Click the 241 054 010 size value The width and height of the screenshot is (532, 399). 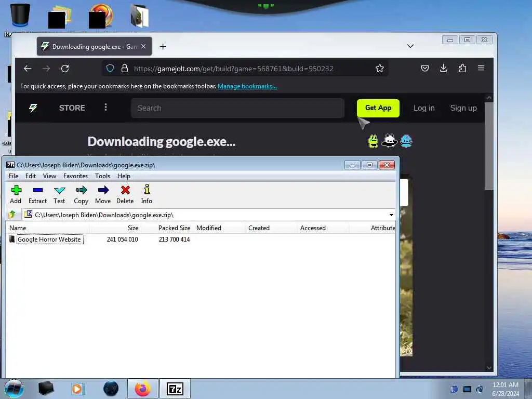(123, 239)
